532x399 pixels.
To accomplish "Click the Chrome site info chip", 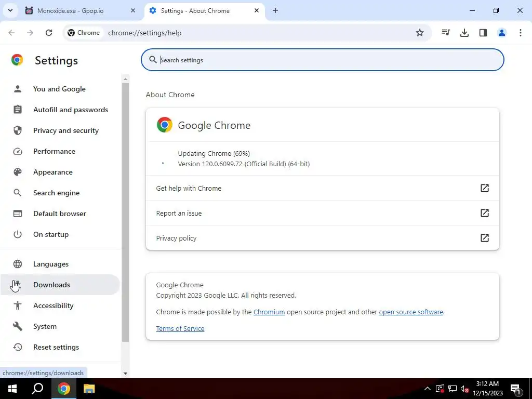I will 84,33.
